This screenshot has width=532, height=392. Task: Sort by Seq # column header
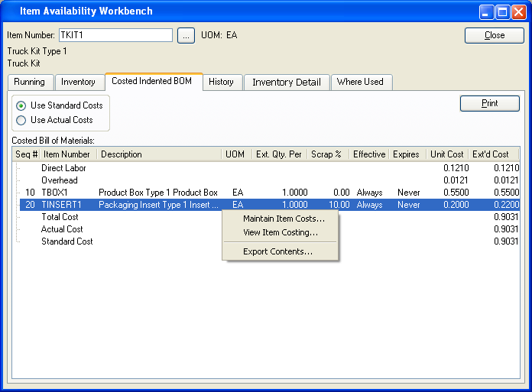tap(26, 154)
